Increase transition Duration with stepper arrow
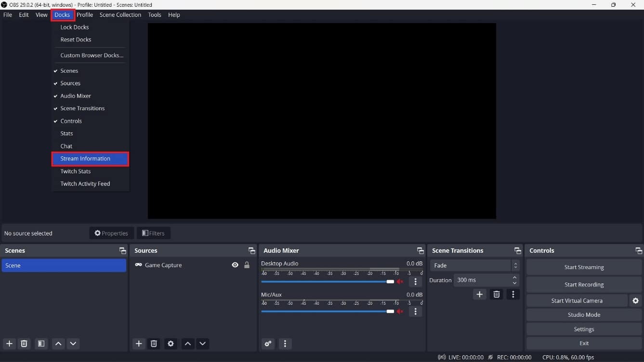 514,277
